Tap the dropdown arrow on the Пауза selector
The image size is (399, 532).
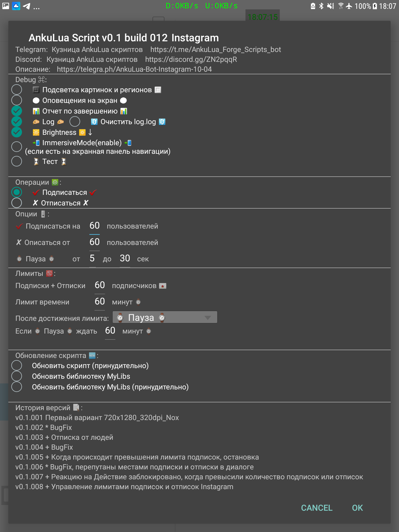208,318
